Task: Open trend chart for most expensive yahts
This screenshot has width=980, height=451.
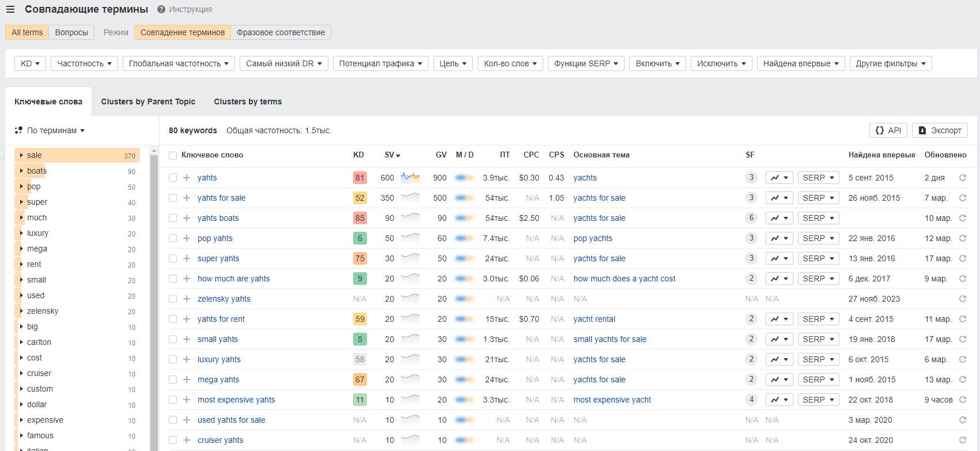Action: click(780, 400)
